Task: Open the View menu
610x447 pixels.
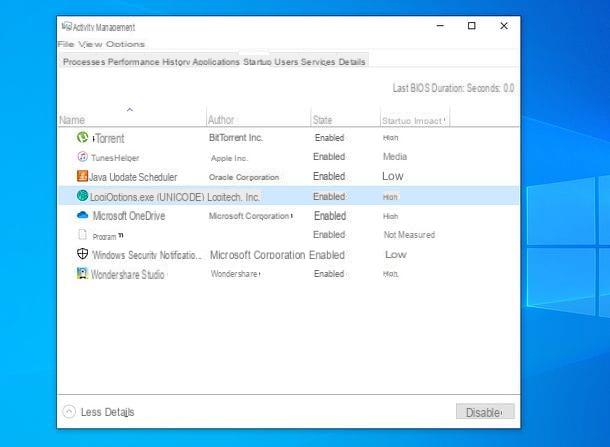Action: 90,44
